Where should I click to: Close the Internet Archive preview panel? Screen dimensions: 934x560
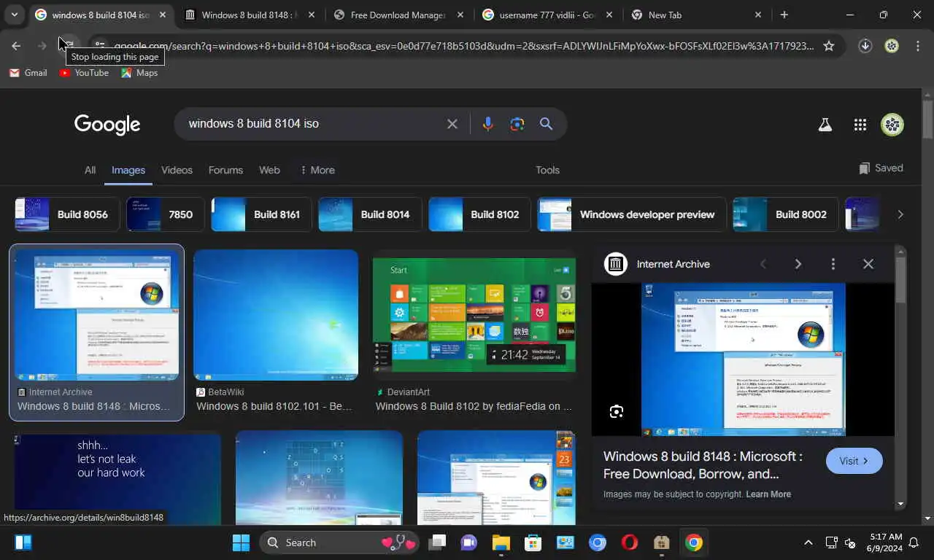click(868, 264)
